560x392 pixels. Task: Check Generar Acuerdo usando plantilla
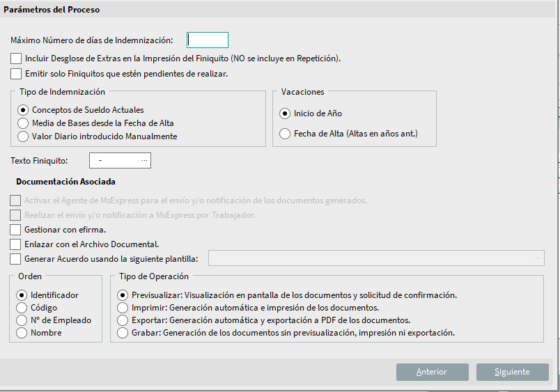(x=16, y=259)
